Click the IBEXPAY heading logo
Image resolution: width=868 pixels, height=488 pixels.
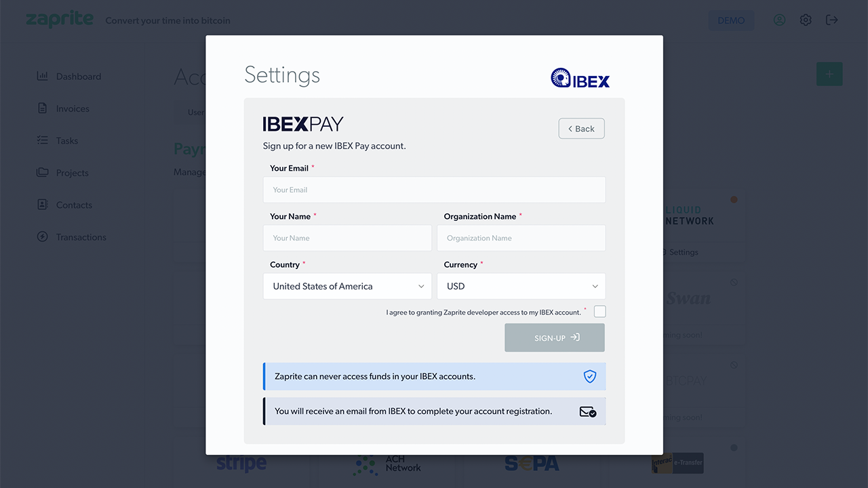tap(303, 124)
